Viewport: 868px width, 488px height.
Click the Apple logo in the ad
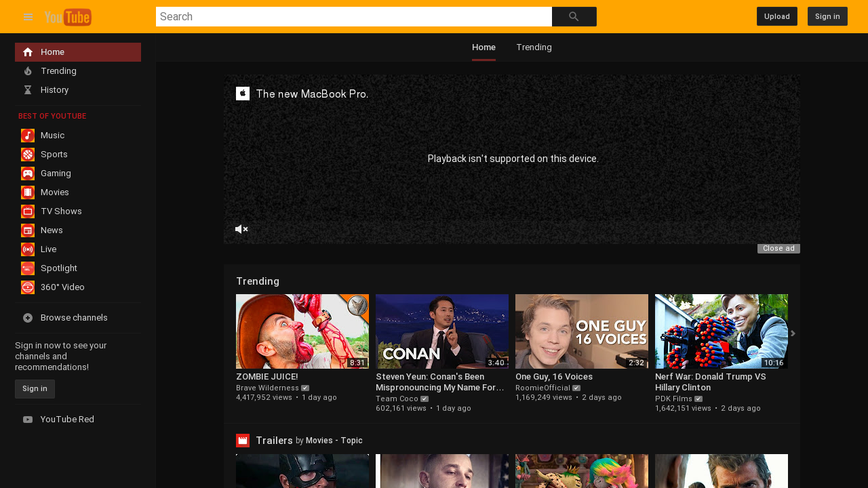click(x=243, y=94)
